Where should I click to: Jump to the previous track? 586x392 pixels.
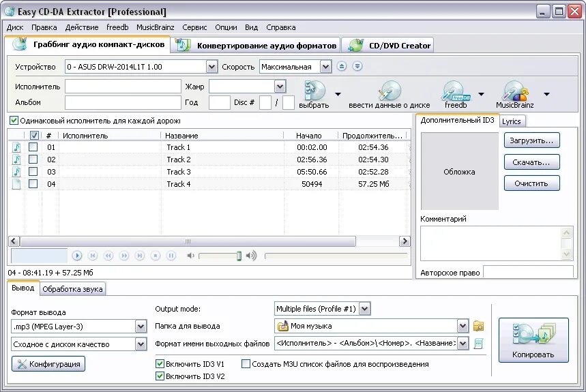(x=93, y=256)
